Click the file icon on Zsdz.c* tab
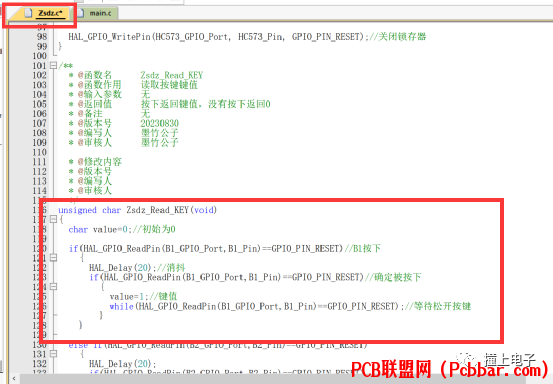Image resolution: width=553 pixels, height=384 pixels. click(x=29, y=13)
